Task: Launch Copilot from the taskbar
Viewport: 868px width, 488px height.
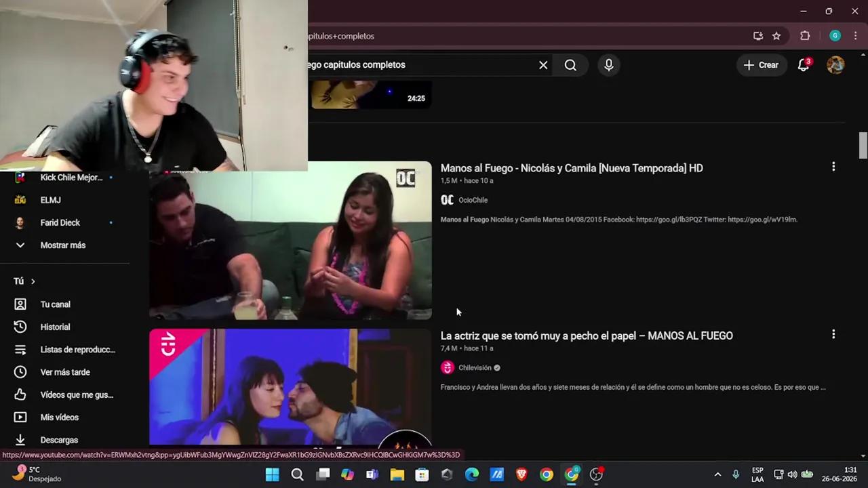Action: click(x=347, y=474)
